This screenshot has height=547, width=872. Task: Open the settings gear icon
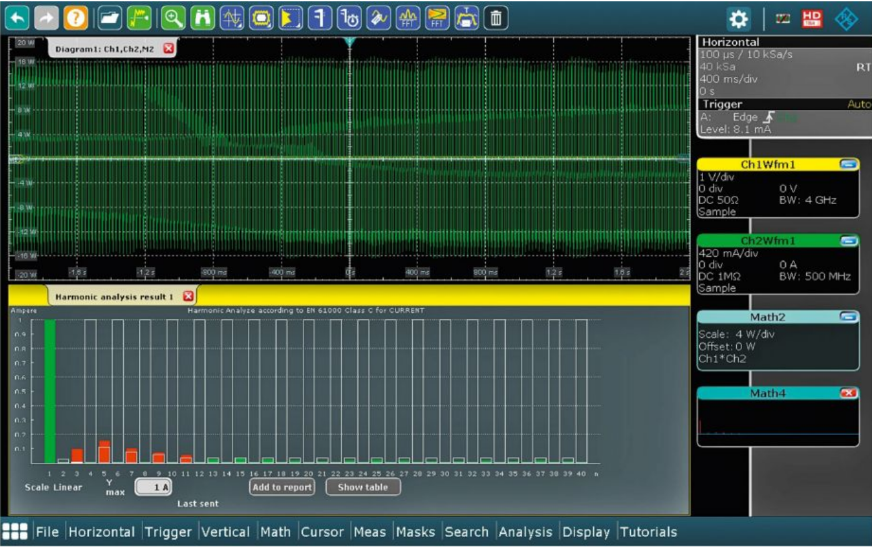click(x=738, y=18)
